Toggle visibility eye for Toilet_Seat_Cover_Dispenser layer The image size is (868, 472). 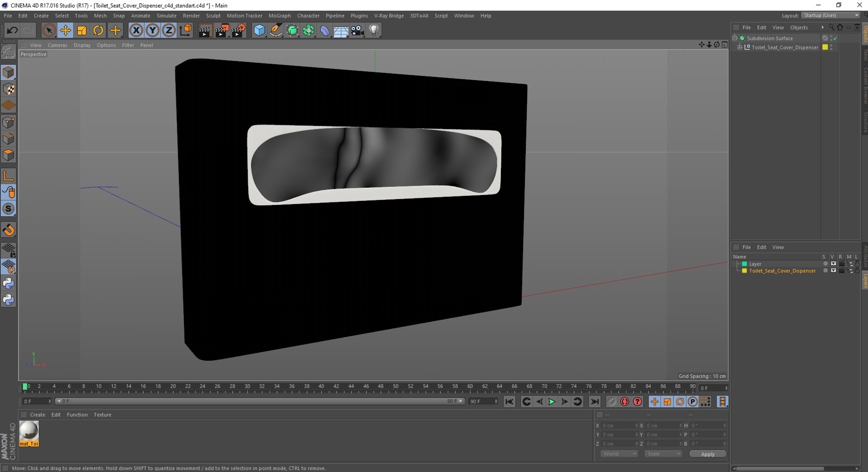pos(833,271)
